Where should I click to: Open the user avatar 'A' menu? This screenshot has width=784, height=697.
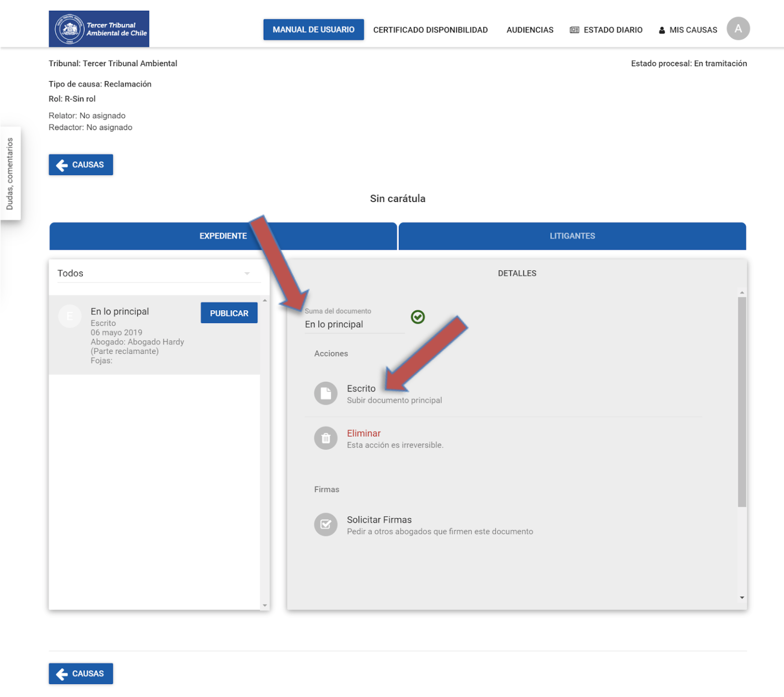(x=738, y=29)
